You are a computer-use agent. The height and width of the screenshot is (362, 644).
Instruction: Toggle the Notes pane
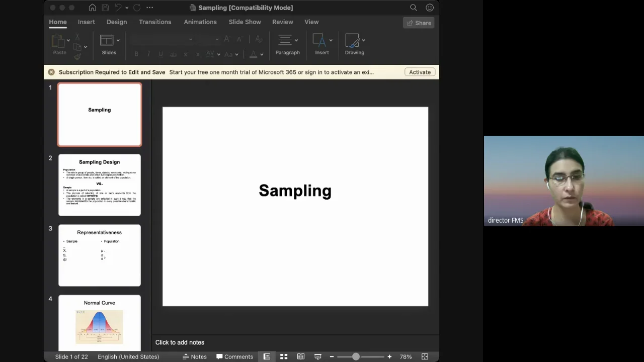tap(195, 356)
